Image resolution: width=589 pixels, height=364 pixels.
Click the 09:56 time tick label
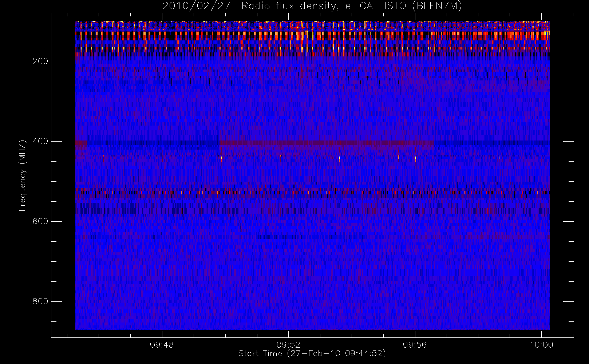(x=415, y=345)
